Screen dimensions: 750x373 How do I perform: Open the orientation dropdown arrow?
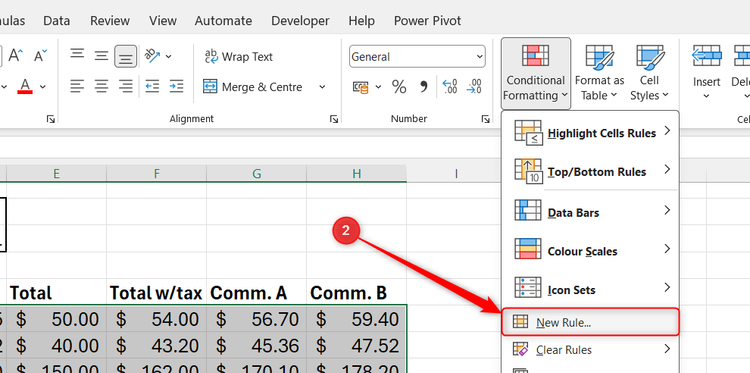tap(168, 56)
